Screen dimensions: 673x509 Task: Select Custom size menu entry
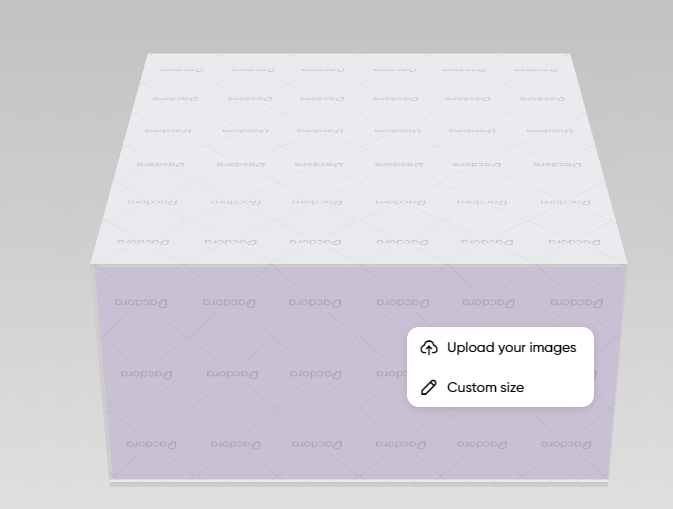click(x=500, y=387)
